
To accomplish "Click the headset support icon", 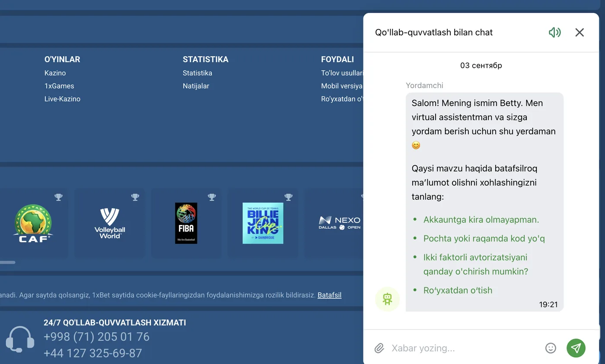I will click(x=20, y=340).
